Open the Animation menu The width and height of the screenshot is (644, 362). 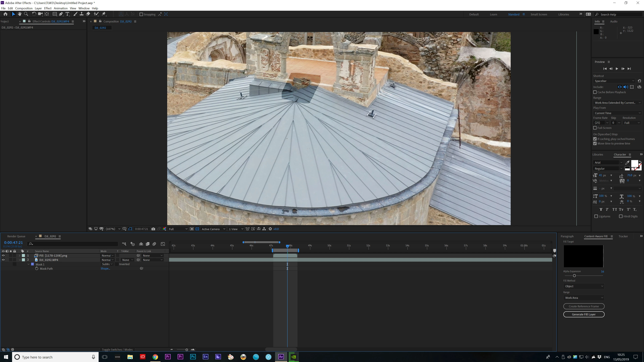coord(61,8)
